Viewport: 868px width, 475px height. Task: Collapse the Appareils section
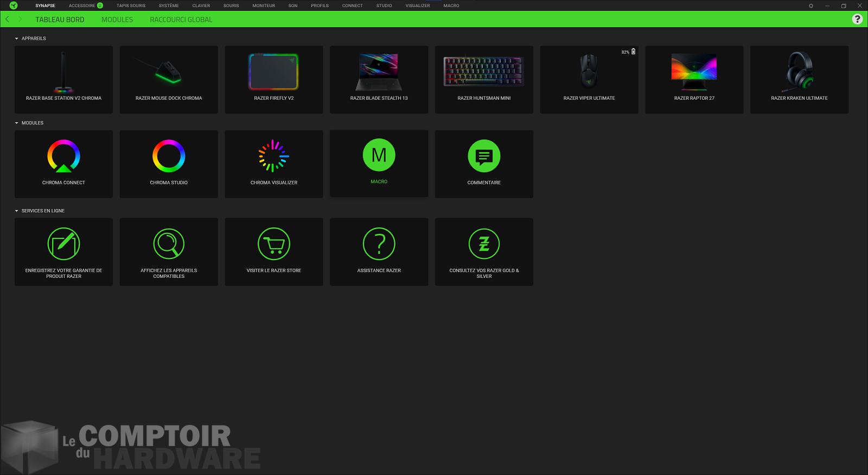(17, 39)
